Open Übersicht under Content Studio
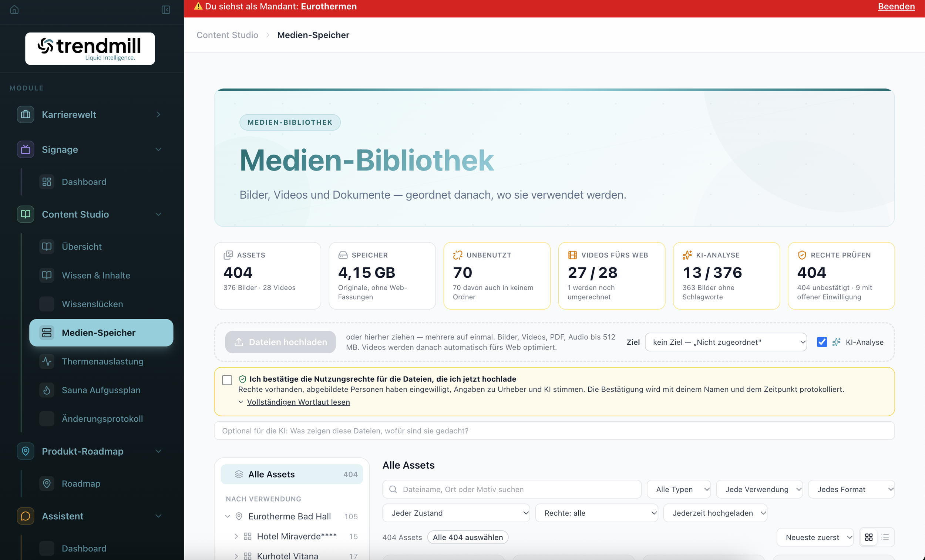Image resolution: width=925 pixels, height=560 pixels. [x=101, y=247]
